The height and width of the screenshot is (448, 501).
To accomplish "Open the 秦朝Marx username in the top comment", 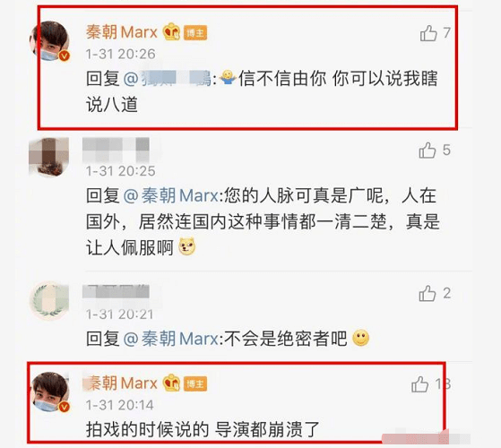I will point(122,32).
